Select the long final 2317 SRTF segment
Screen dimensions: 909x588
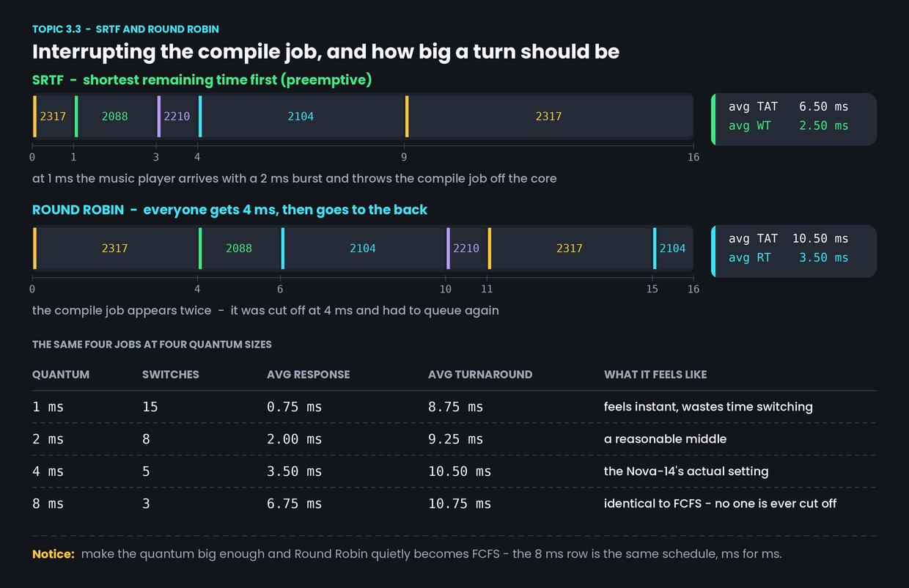[x=549, y=116]
